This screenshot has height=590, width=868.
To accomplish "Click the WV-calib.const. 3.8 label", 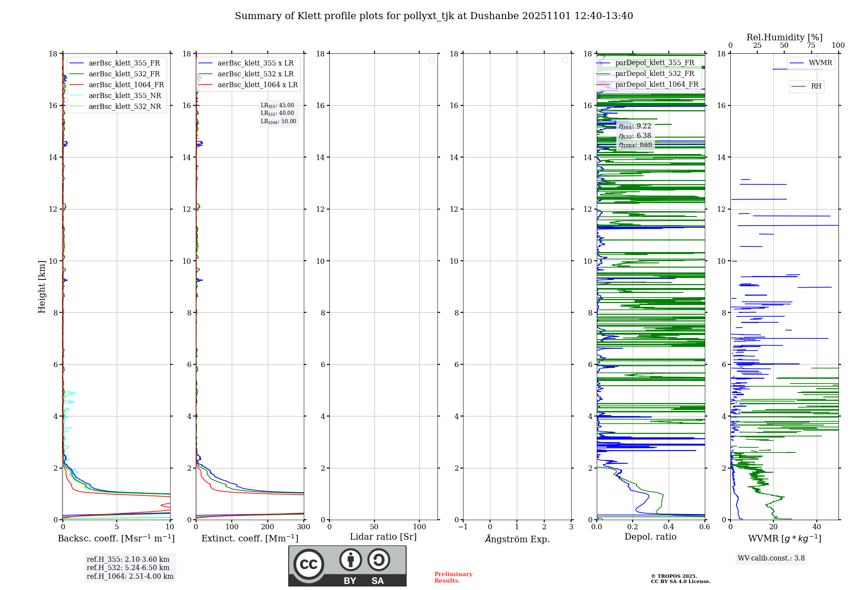I will point(771,558).
